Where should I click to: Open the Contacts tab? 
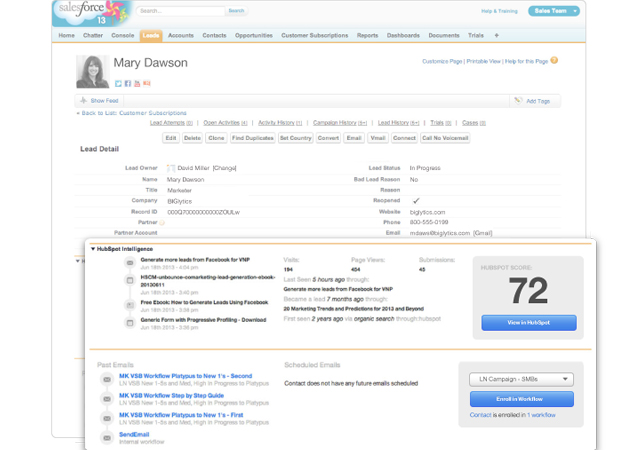click(214, 36)
